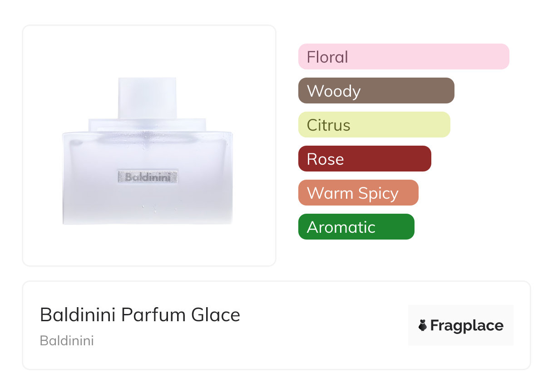Pick the dark red Rose accord bar

pos(365,159)
